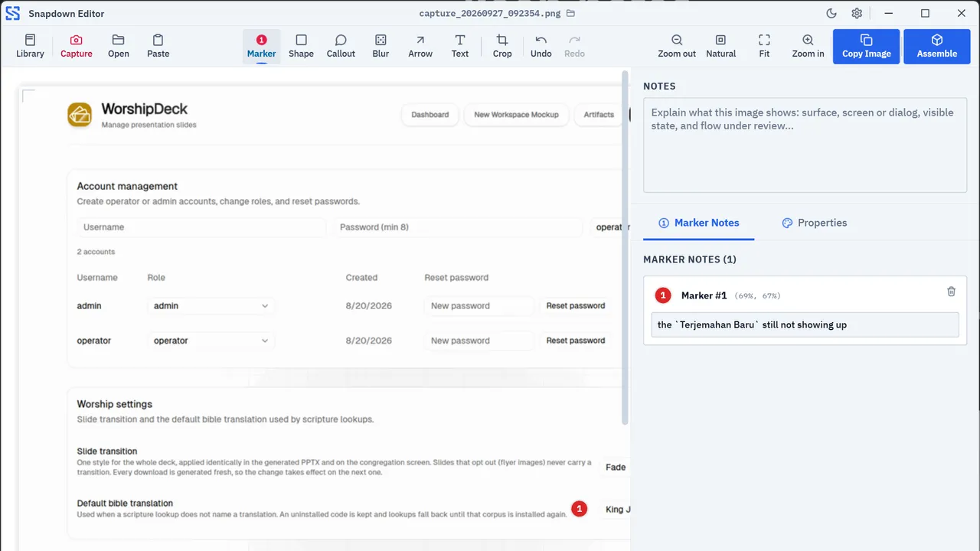Click Marker #1 title text

[704, 295]
